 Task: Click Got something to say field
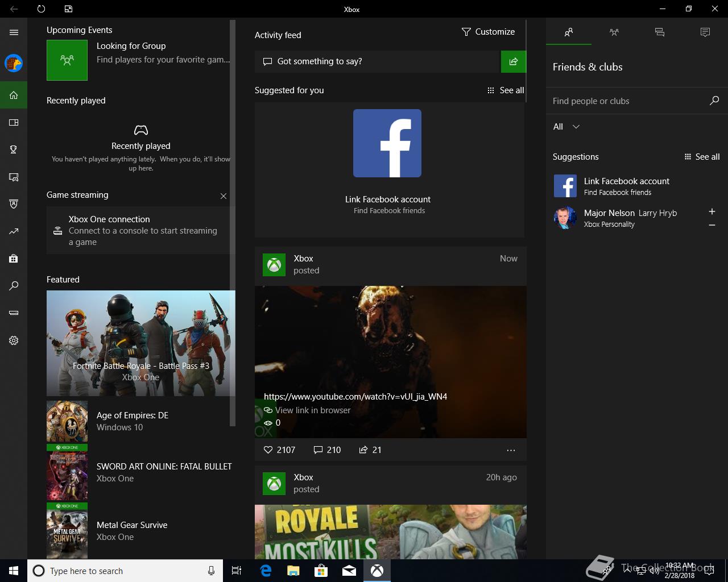[377, 61]
